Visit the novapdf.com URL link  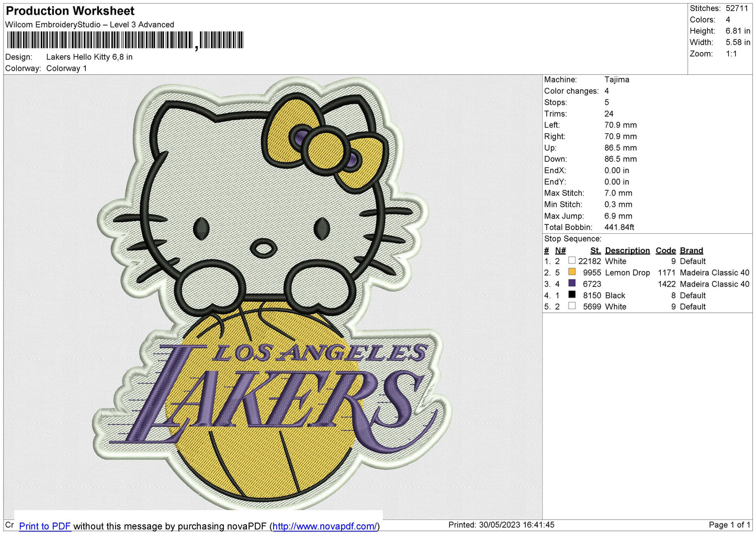click(324, 526)
